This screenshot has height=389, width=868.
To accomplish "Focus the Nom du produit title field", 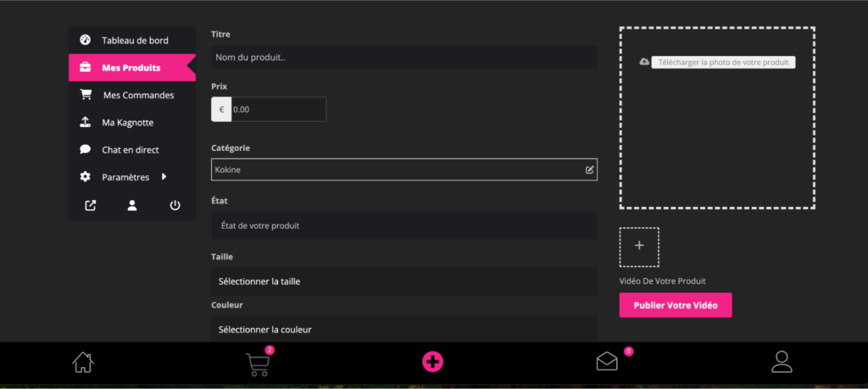I will tap(404, 57).
